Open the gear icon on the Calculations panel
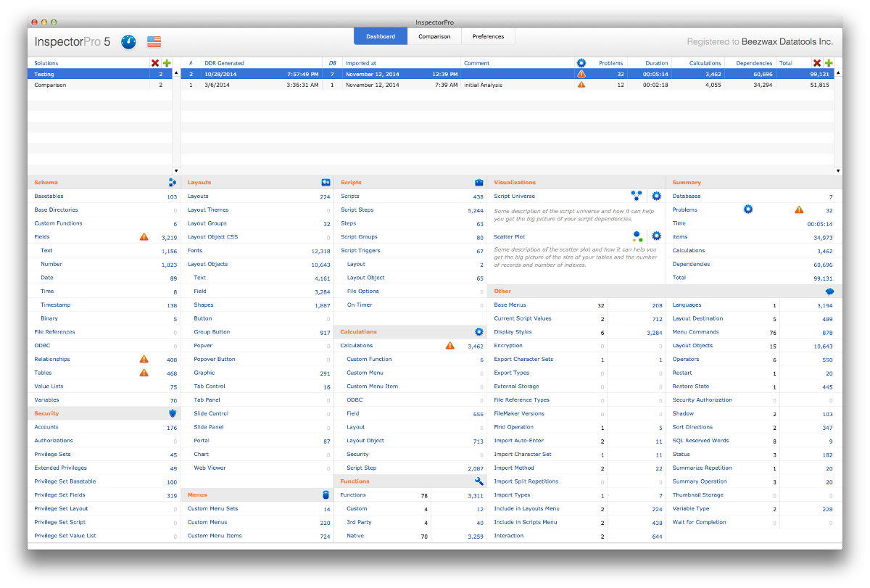Screen dimensions: 870x588 click(x=478, y=331)
